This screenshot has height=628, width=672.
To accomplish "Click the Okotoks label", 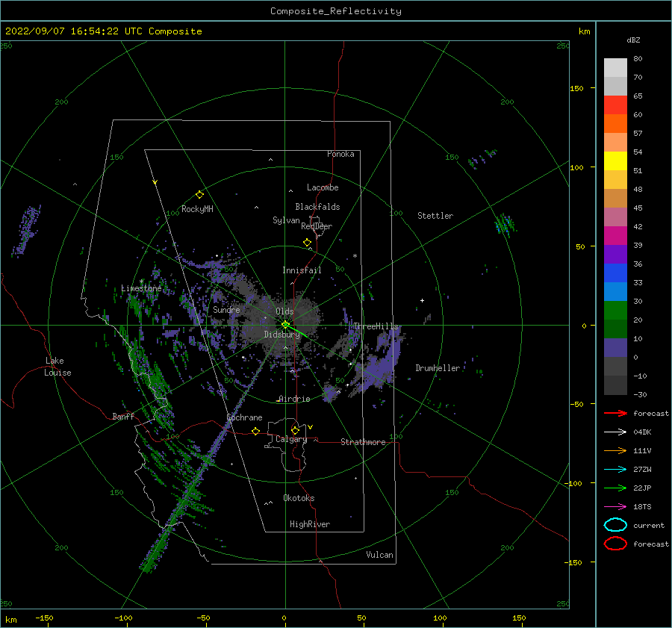I will tap(299, 498).
